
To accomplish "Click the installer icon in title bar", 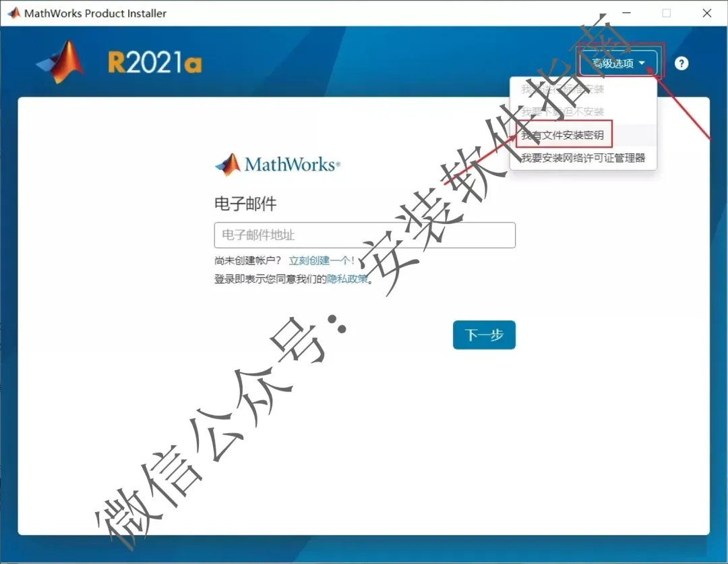I will point(14,13).
